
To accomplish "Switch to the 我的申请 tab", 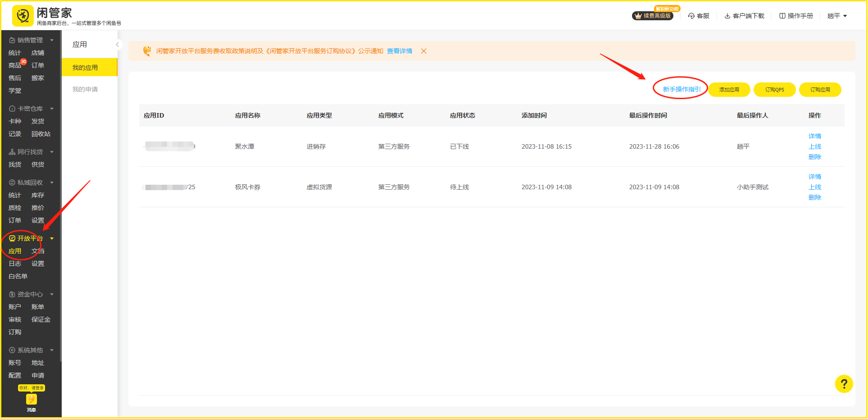I will pyautogui.click(x=85, y=89).
